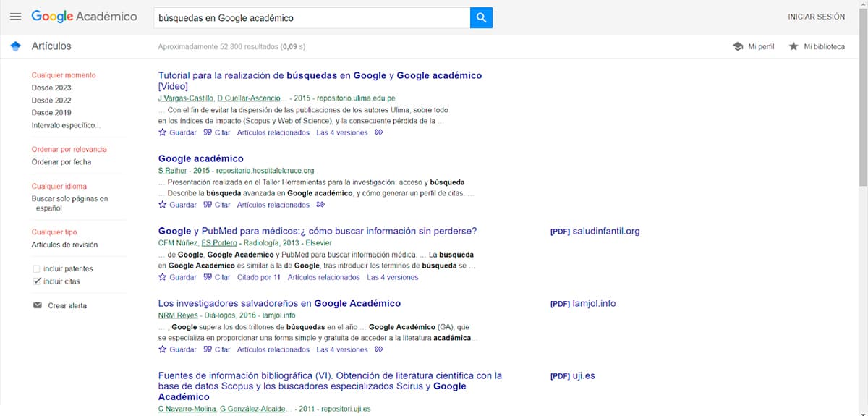
Task: Filter results Desde 2019
Action: coord(51,113)
